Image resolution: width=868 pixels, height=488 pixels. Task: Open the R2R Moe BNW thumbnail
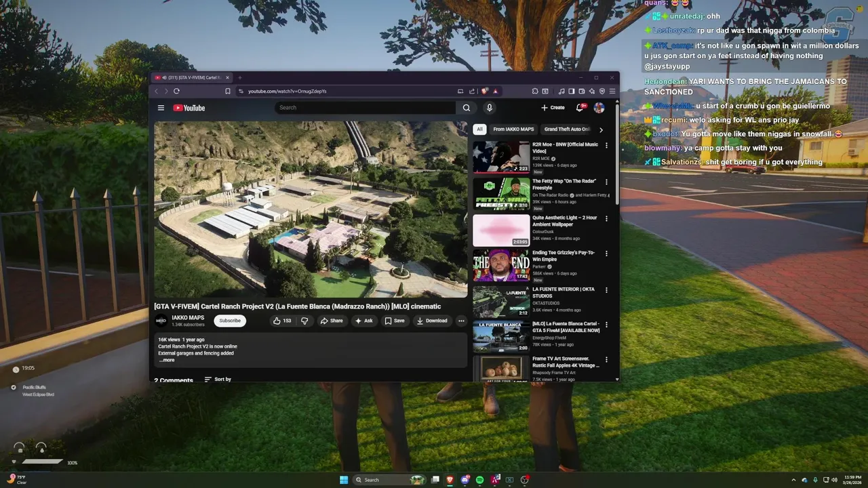[501, 157]
